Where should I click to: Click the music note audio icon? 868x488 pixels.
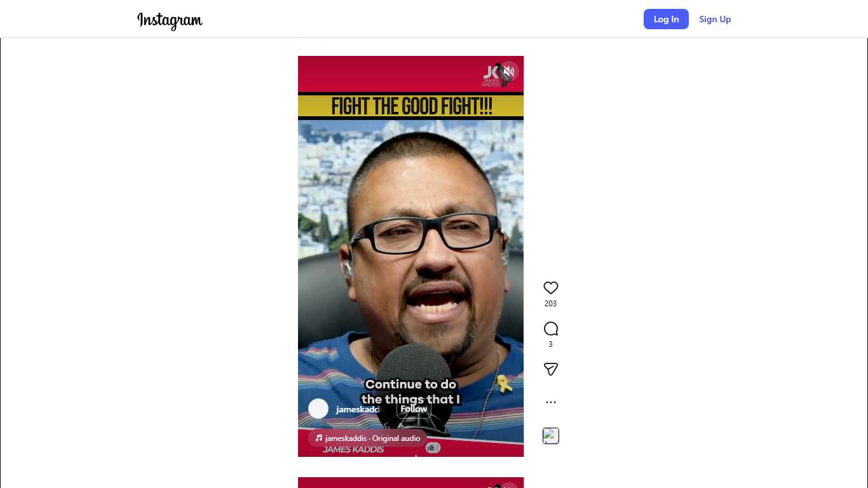(319, 438)
